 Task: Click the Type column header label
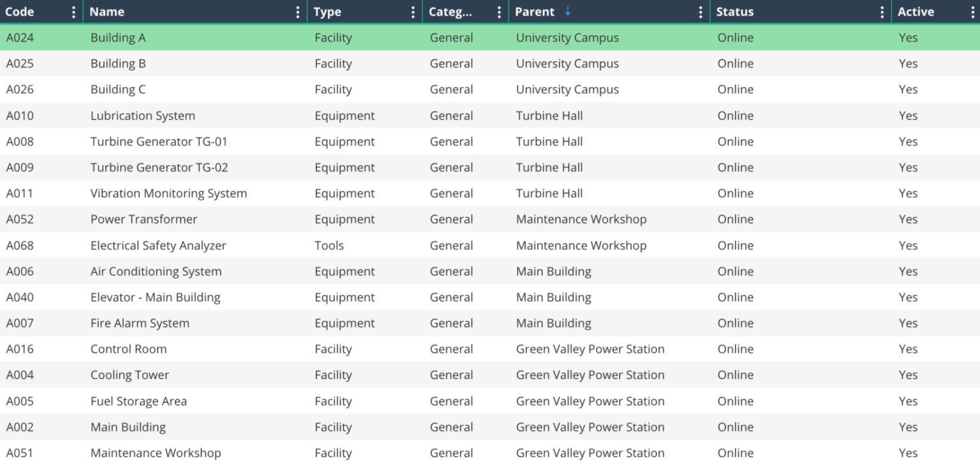(327, 12)
